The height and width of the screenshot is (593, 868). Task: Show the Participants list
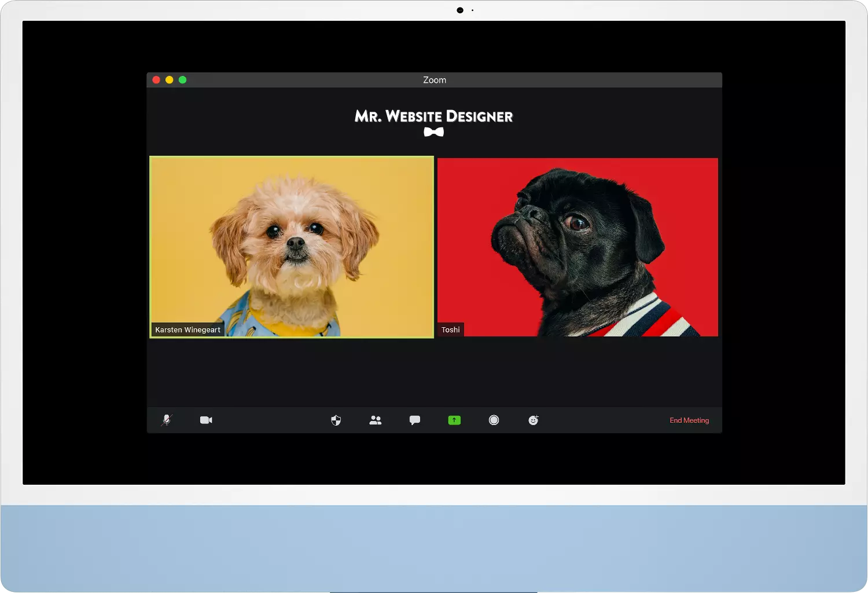(375, 420)
